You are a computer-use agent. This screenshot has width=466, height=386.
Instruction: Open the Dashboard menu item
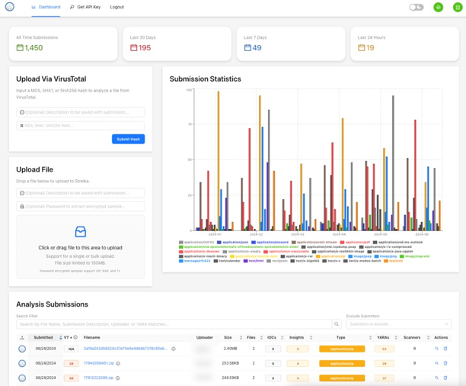coord(46,7)
